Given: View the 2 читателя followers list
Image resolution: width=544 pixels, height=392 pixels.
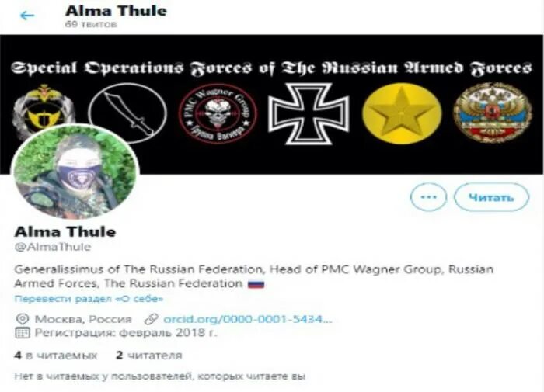Looking at the screenshot, I should [x=149, y=356].
